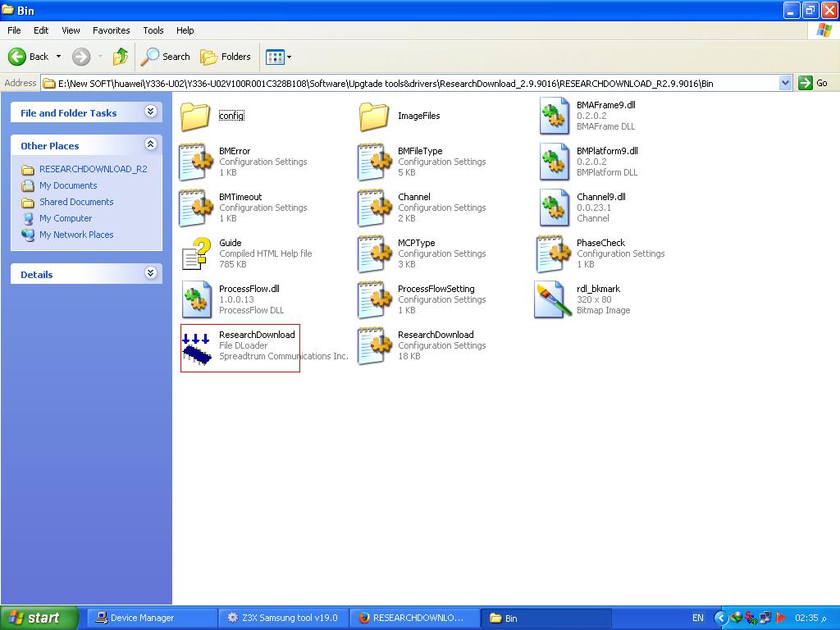Select the Channel9.dll file icon
This screenshot has width=840, height=630.
pyautogui.click(x=554, y=208)
